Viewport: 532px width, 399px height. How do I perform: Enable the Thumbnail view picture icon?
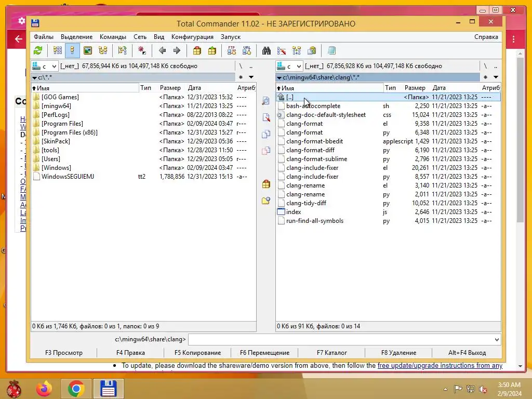click(87, 50)
